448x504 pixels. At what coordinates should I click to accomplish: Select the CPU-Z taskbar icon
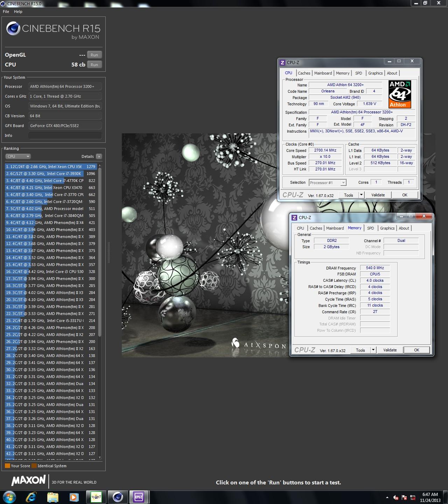(x=139, y=497)
